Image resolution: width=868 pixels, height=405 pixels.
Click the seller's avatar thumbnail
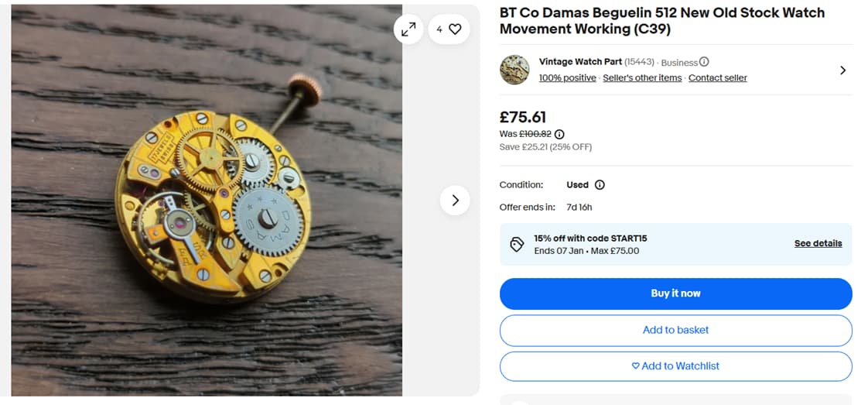point(514,70)
